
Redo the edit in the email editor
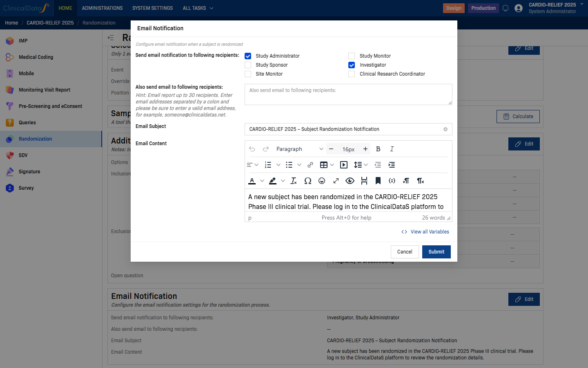coord(266,149)
